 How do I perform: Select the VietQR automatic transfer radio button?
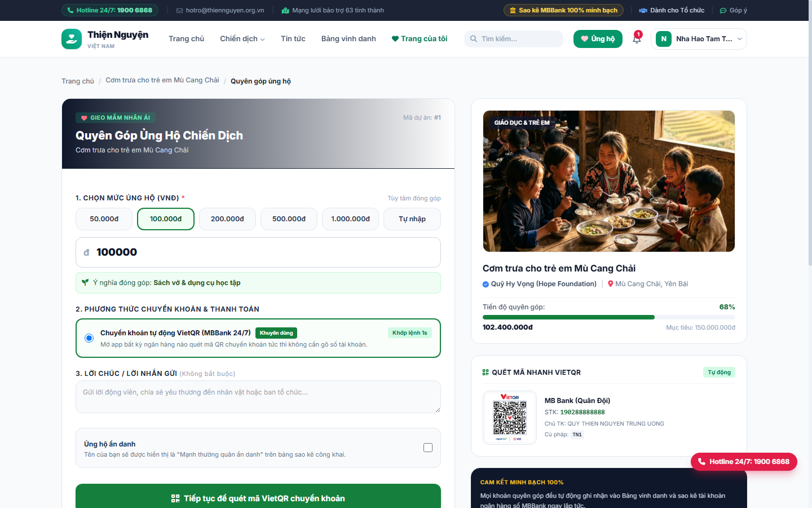click(x=89, y=338)
